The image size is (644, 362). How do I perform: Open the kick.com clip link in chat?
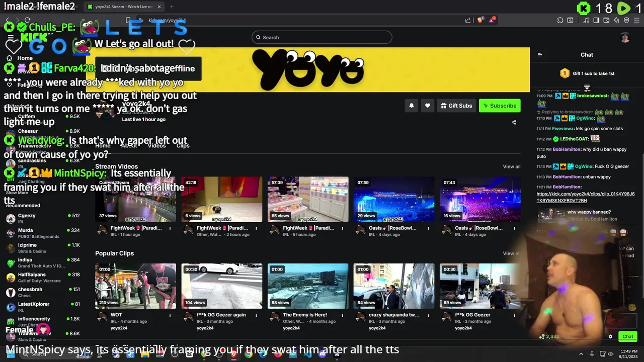(586, 197)
